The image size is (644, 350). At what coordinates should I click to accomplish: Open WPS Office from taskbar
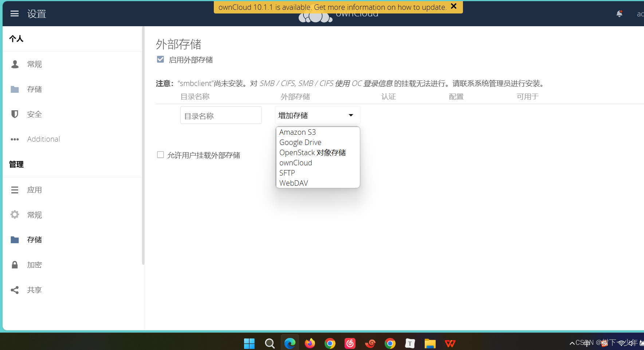[x=450, y=343]
